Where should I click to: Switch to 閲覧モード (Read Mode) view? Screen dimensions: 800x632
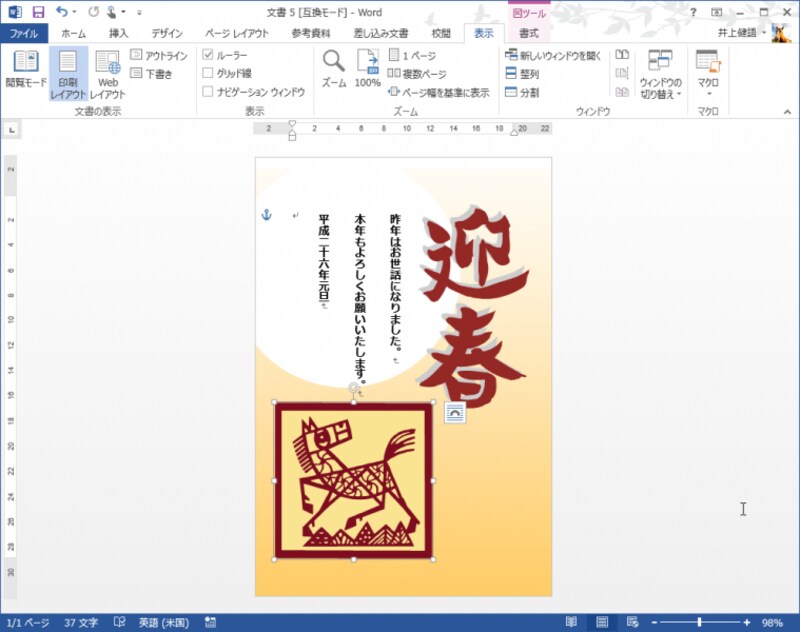point(25,69)
